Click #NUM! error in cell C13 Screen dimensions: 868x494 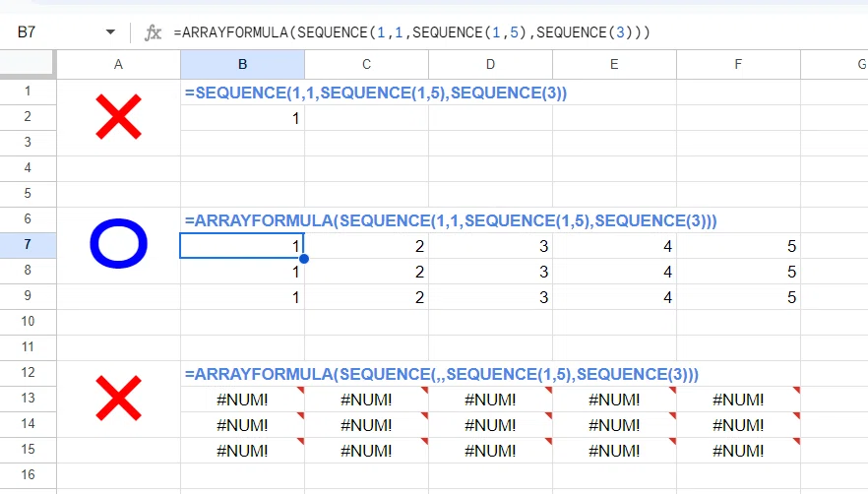(366, 400)
